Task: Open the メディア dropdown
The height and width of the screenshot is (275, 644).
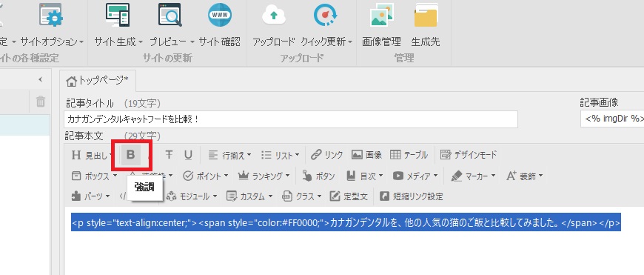Action: [415, 176]
